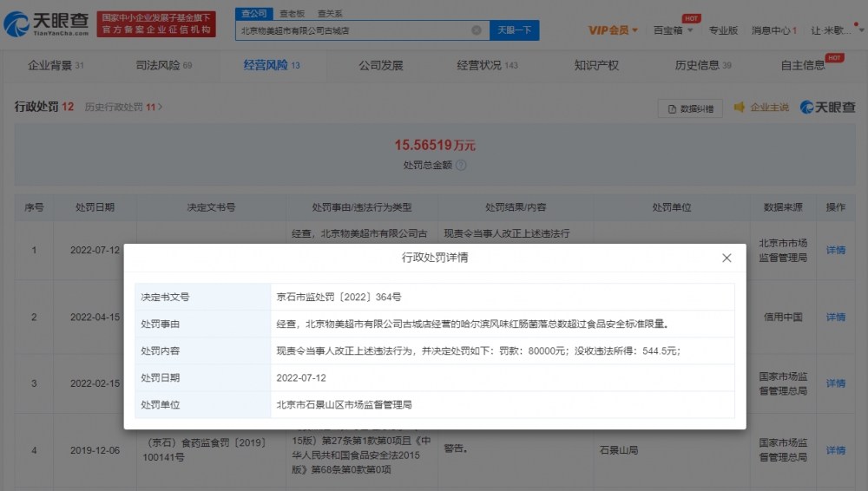This screenshot has height=491, width=868.
Task: Switch to the 经营风险 tab
Action: coord(271,65)
